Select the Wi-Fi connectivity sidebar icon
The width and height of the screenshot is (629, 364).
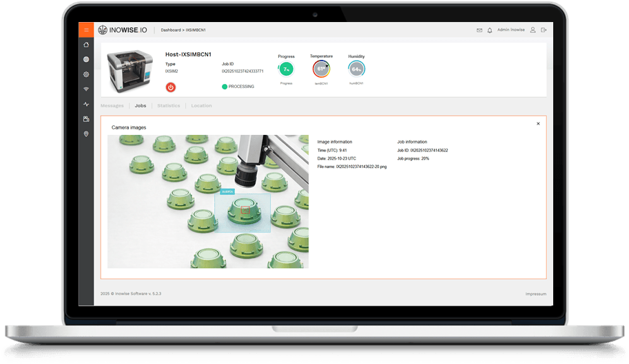86,89
